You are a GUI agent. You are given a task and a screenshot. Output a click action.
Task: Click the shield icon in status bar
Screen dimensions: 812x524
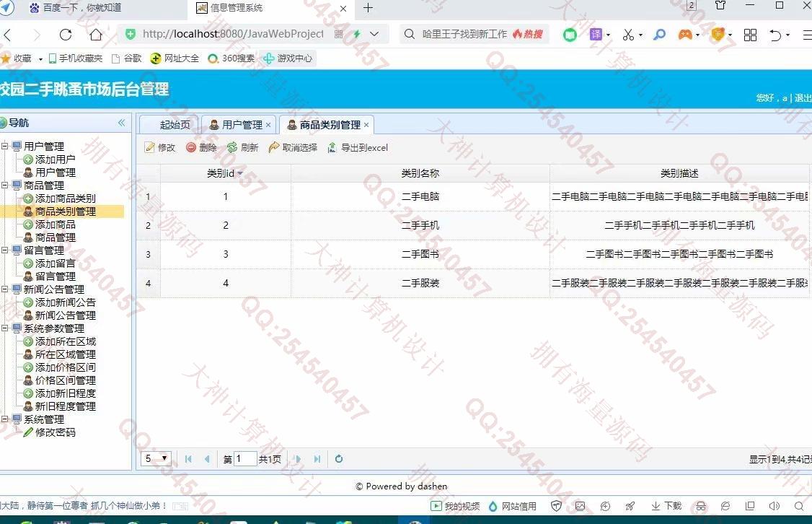[556, 506]
